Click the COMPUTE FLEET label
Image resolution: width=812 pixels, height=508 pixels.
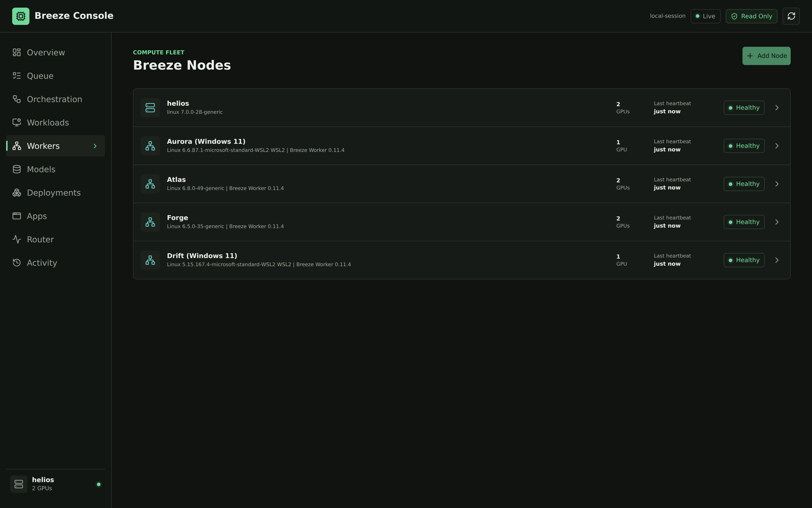coord(158,52)
